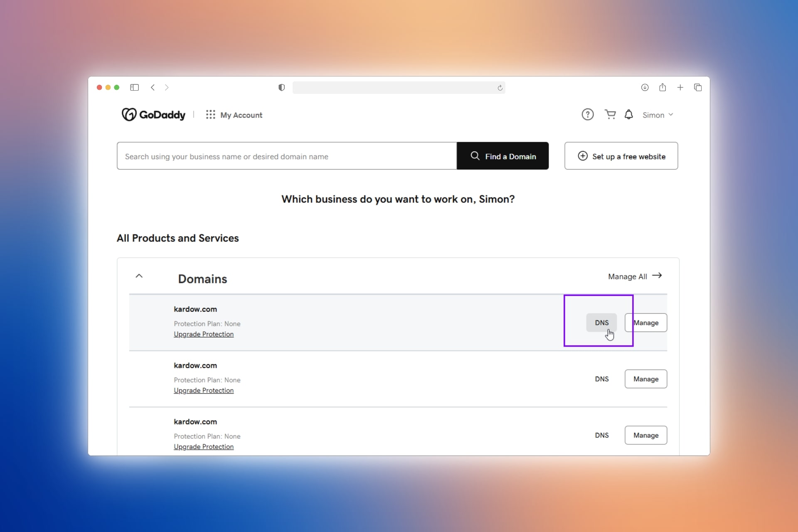798x532 pixels.
Task: Click the highlighted DNS button for kardow.com
Action: coord(602,323)
